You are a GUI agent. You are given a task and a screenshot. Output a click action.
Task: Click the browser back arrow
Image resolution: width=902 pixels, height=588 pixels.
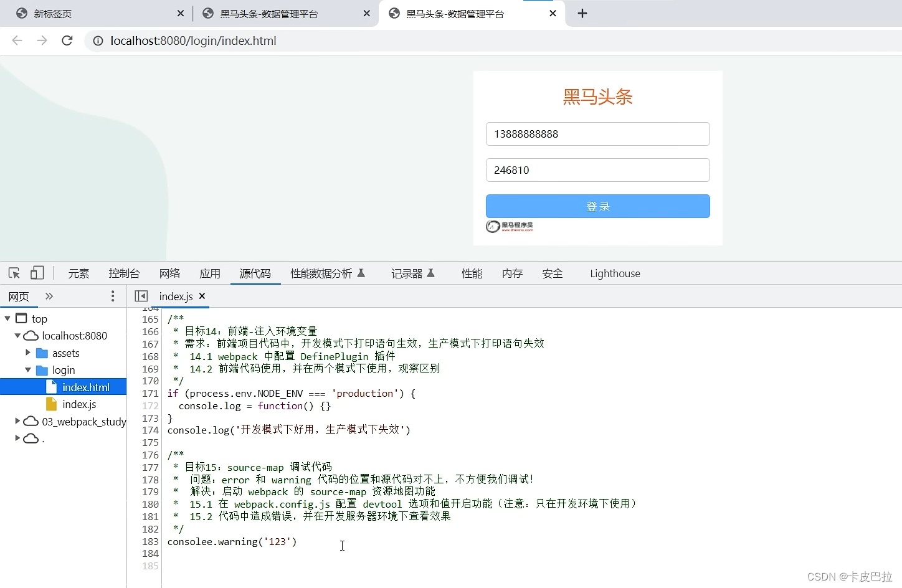click(17, 40)
